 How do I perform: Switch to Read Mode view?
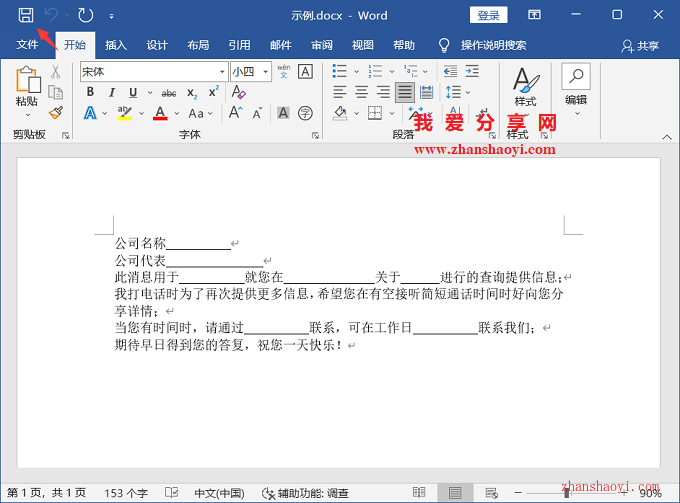point(419,493)
